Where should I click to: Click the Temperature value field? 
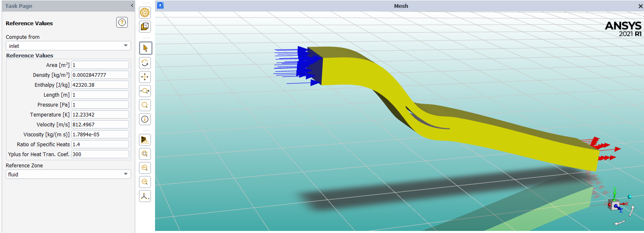[x=100, y=114]
